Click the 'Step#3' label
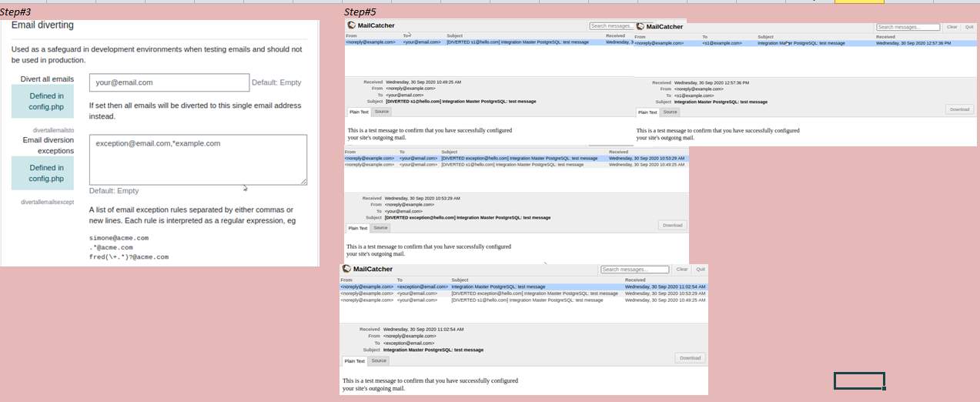The height and width of the screenshot is (402, 980). (15, 12)
